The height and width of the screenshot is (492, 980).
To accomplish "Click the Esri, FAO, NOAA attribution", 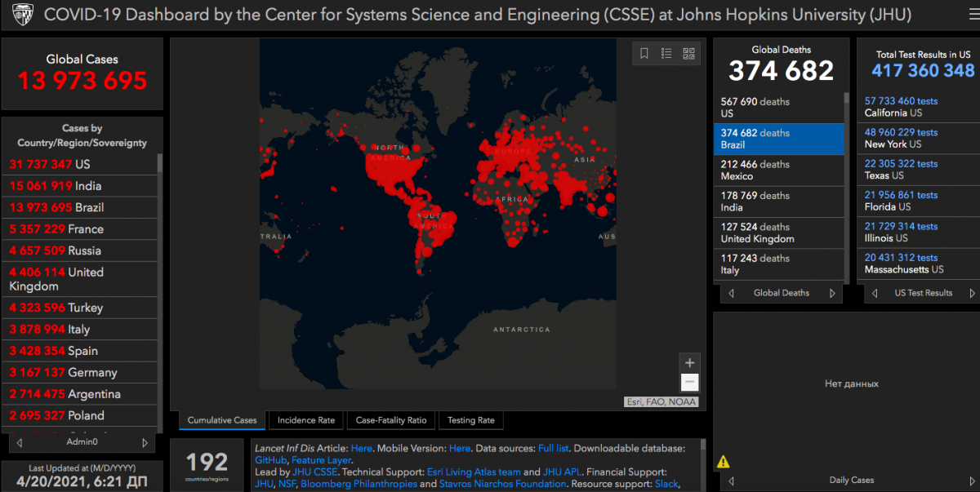I will [x=661, y=401].
